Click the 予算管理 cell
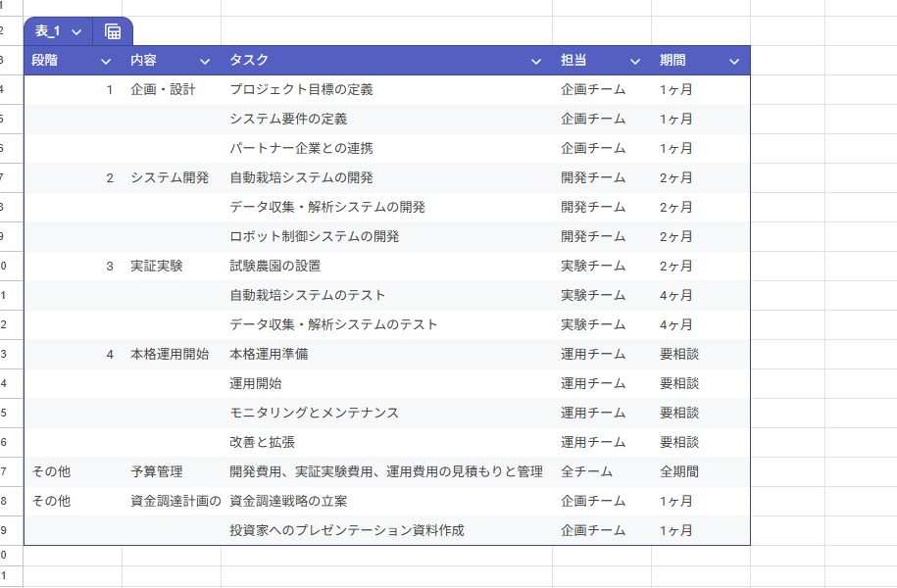Viewport: 897px width, 588px height. click(x=156, y=472)
